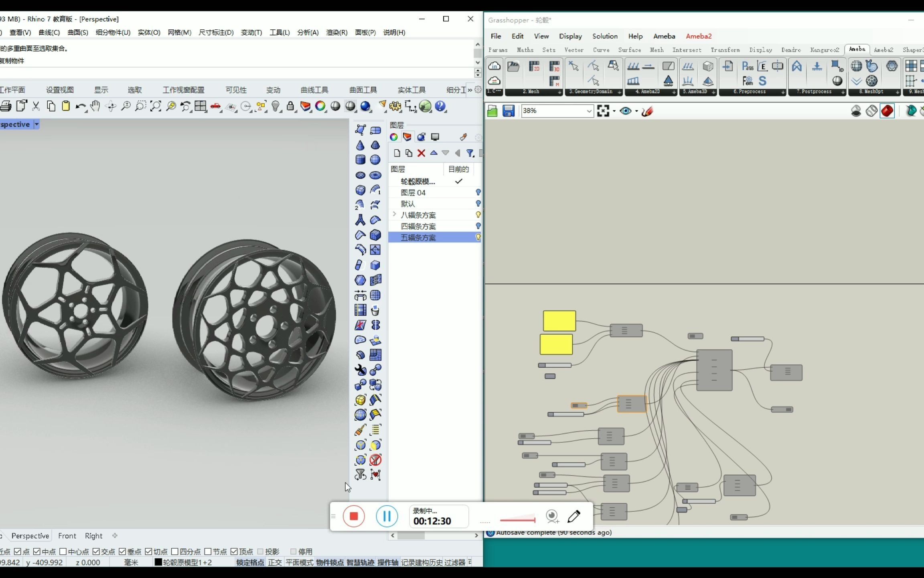Click the undo arrow in Rhino toolbar

point(80,106)
